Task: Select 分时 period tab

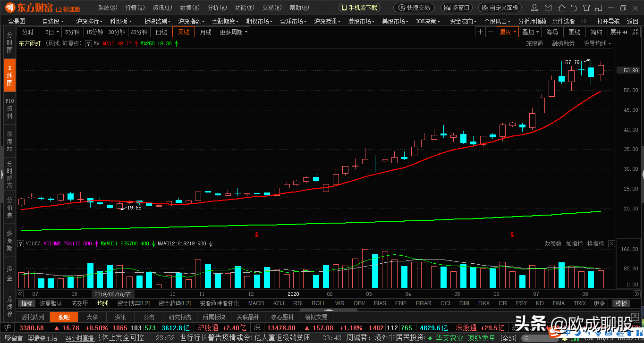Action: (x=28, y=32)
